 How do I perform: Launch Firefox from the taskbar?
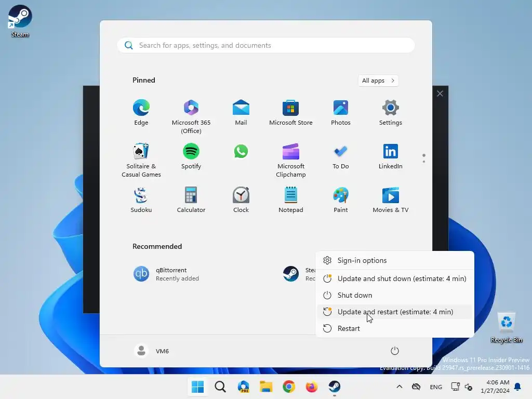312,387
